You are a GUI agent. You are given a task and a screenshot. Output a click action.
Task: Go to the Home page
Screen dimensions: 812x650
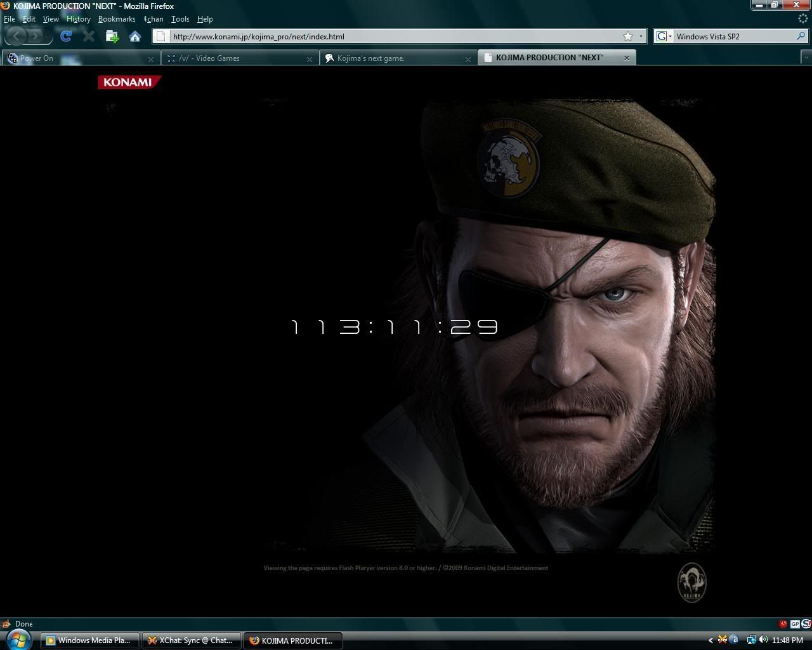(135, 36)
